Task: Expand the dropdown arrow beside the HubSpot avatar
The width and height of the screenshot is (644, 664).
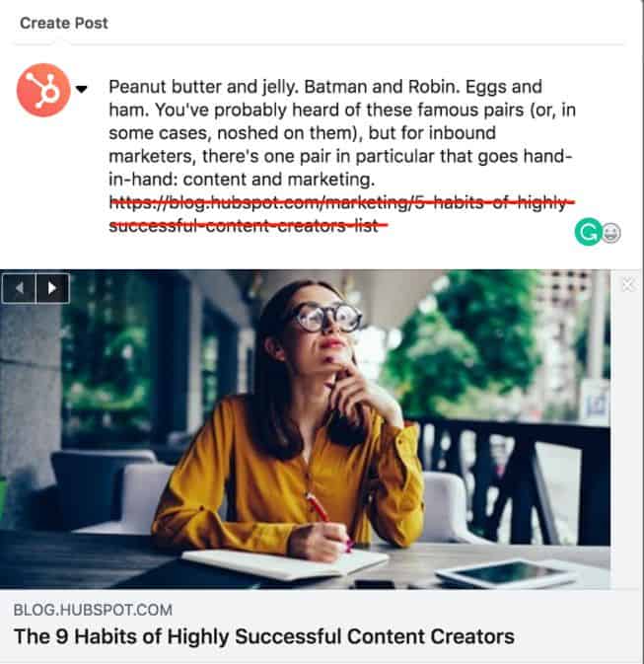Action: coord(82,89)
